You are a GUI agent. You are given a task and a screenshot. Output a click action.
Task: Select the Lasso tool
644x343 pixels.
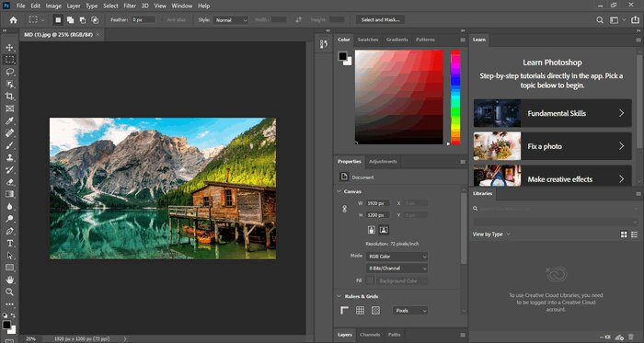[9, 72]
